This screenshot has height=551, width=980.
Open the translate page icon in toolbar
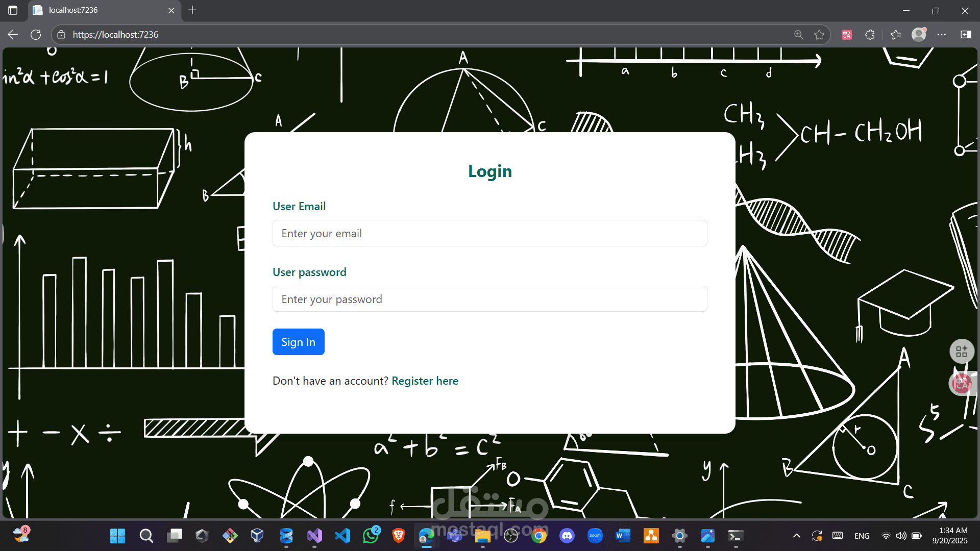coord(846,34)
